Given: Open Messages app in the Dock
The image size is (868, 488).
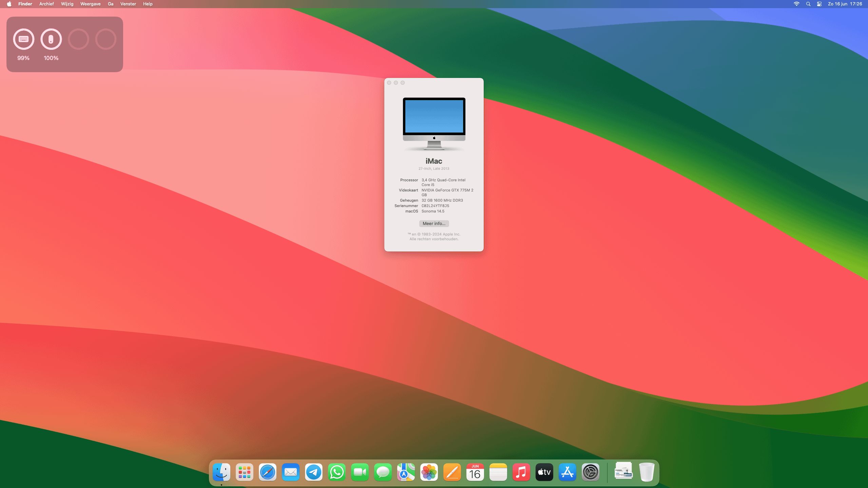Looking at the screenshot, I should coord(383,472).
